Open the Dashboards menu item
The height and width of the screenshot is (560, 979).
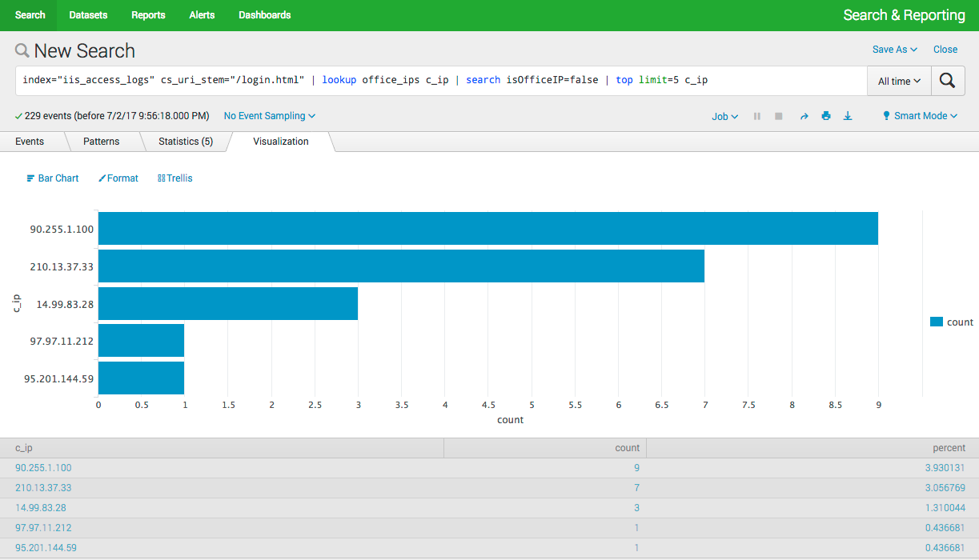pos(264,15)
